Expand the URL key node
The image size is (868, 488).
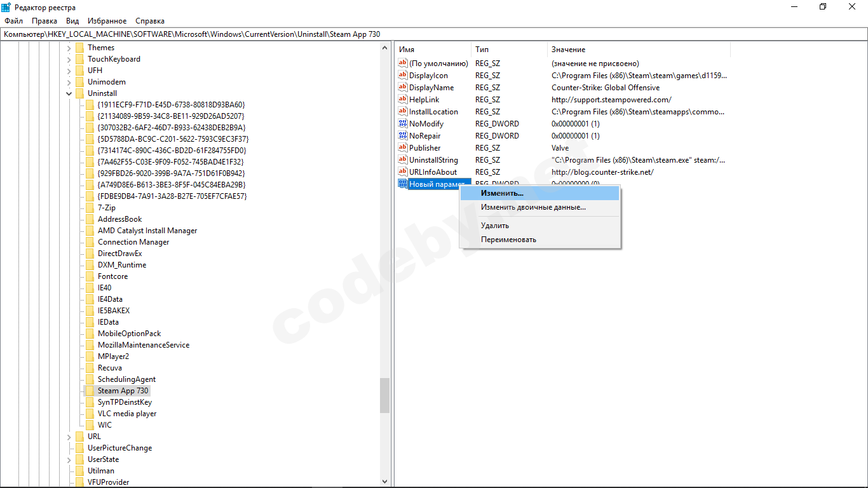tap(69, 437)
